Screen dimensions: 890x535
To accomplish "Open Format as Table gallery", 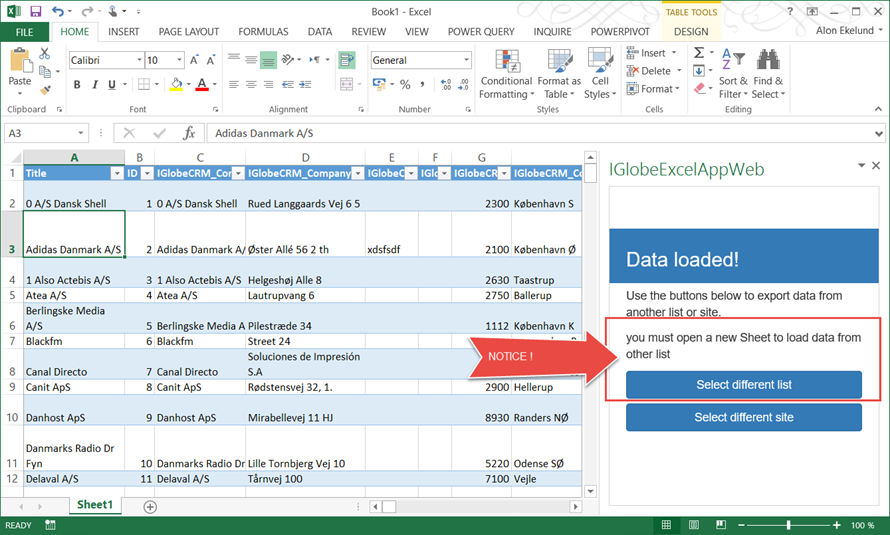I will [559, 75].
